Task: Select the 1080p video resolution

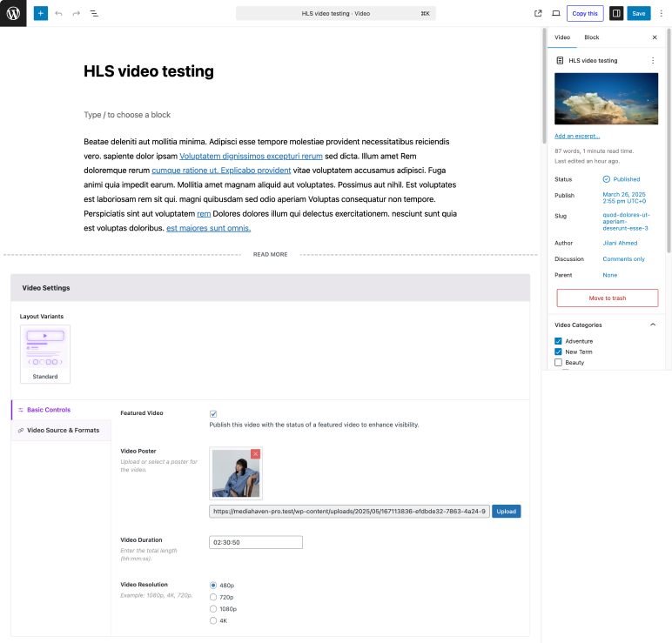Action: [213, 609]
